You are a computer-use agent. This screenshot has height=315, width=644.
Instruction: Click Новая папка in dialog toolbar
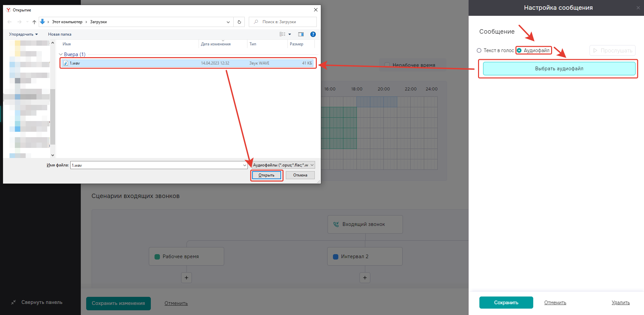coord(60,34)
